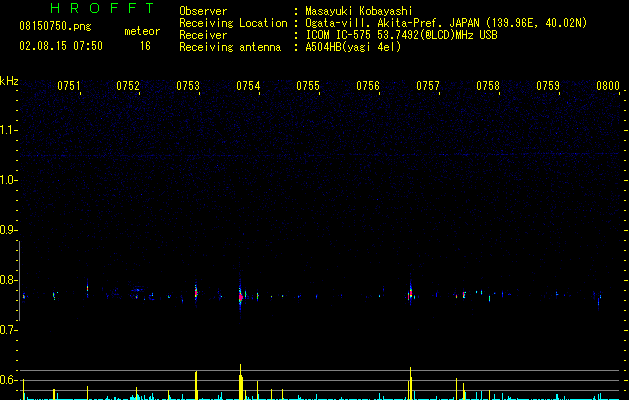
Task: Click the 0752 time axis marker
Action: tap(128, 86)
